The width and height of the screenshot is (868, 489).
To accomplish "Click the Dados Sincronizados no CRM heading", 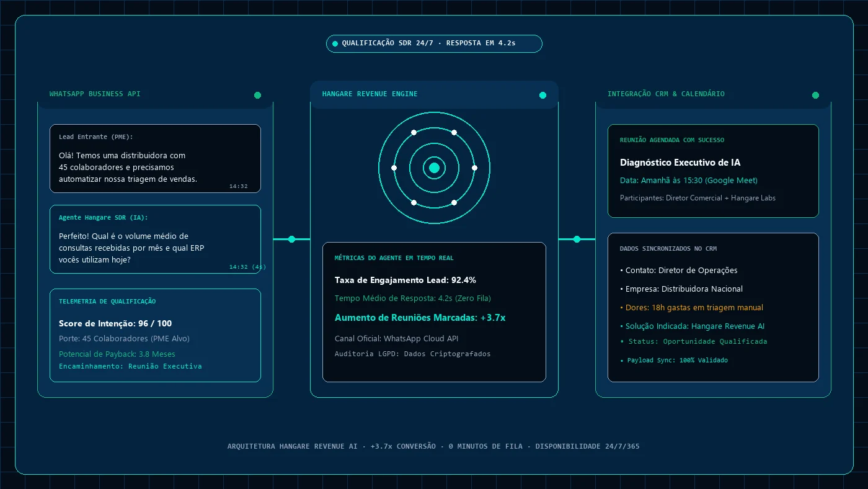I will [x=668, y=249].
